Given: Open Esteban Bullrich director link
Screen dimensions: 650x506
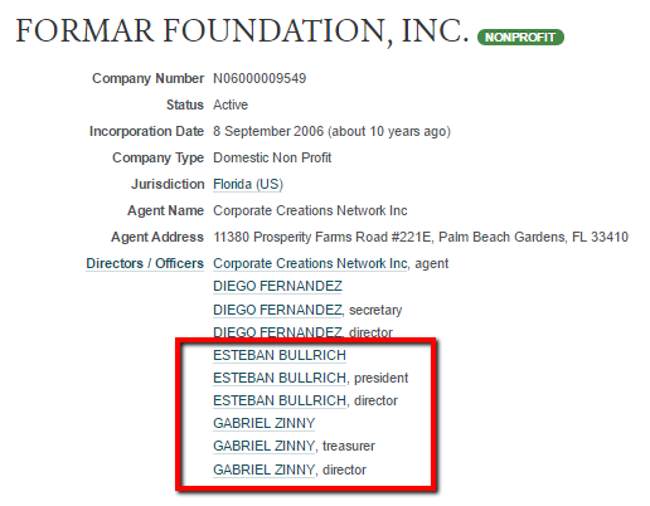Looking at the screenshot, I should click(279, 401).
